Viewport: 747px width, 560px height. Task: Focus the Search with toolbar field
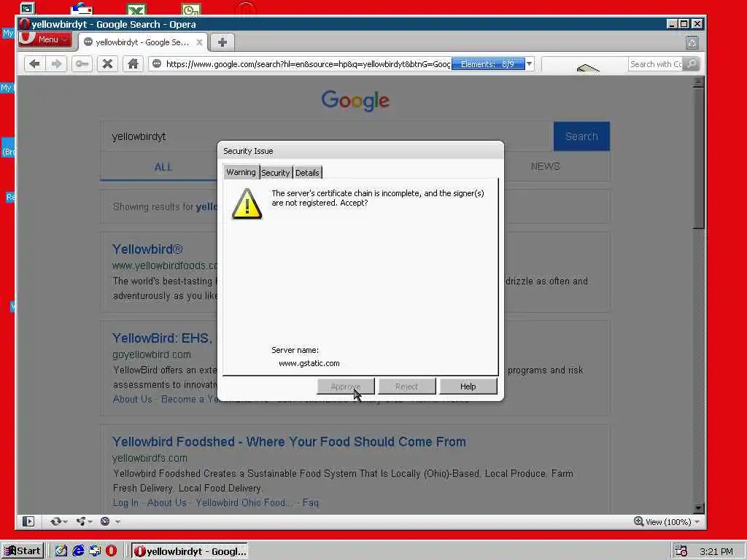(656, 64)
